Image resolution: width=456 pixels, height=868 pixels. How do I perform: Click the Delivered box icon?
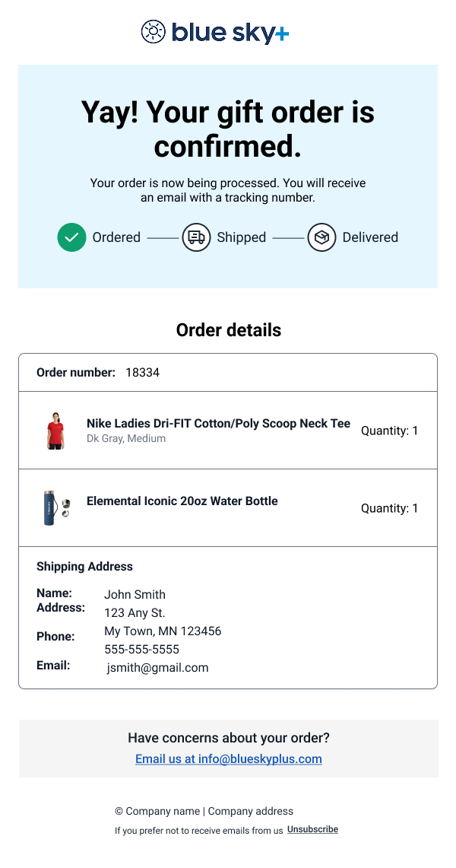321,237
